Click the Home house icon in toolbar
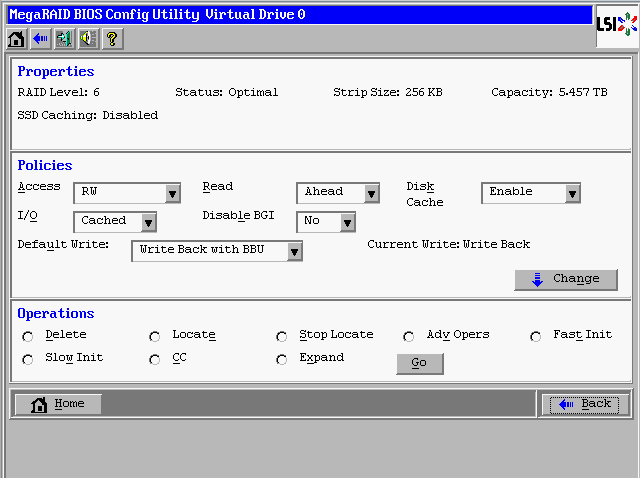 coord(16,39)
